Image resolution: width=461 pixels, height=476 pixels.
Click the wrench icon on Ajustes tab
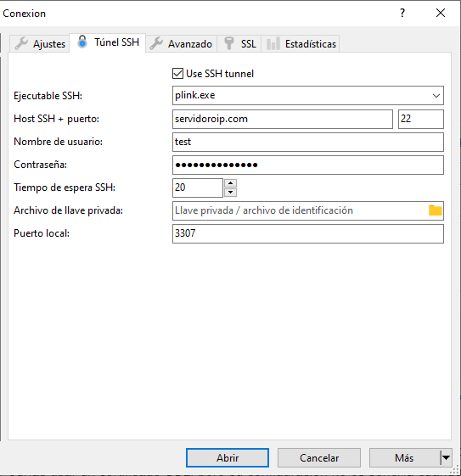21,44
